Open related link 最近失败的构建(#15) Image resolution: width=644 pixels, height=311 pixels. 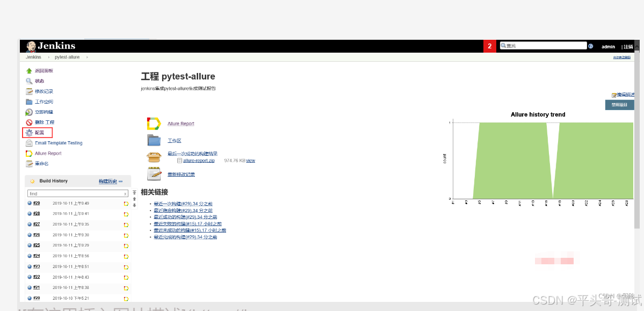187,224
